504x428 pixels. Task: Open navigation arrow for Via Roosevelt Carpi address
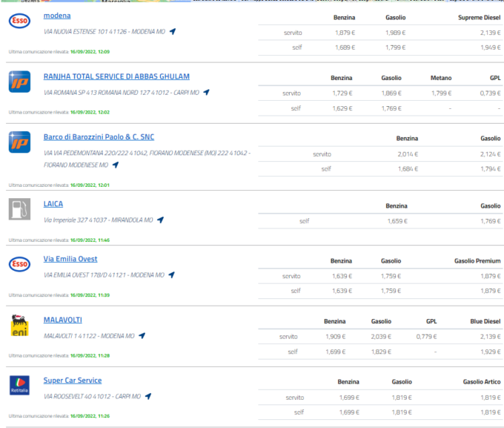click(x=147, y=396)
